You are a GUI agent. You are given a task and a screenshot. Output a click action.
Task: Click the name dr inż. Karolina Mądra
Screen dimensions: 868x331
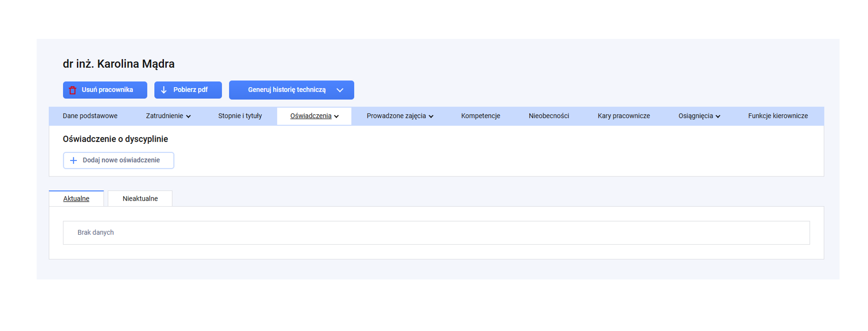119,64
